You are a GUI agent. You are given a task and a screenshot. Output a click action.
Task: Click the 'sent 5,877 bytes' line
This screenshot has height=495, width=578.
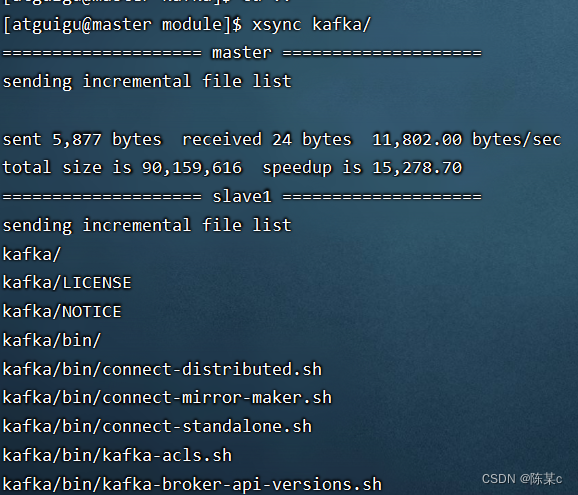[x=282, y=140]
